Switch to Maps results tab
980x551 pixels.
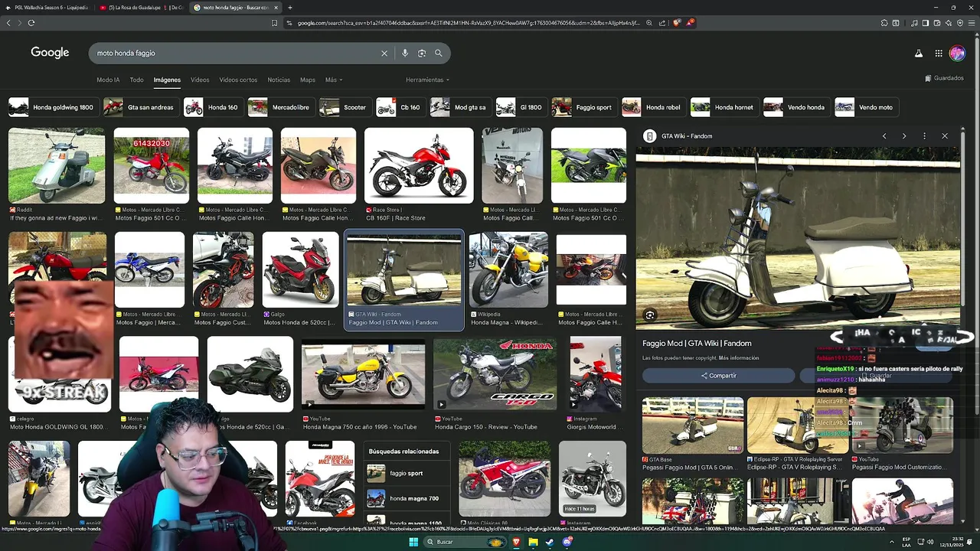pos(308,80)
